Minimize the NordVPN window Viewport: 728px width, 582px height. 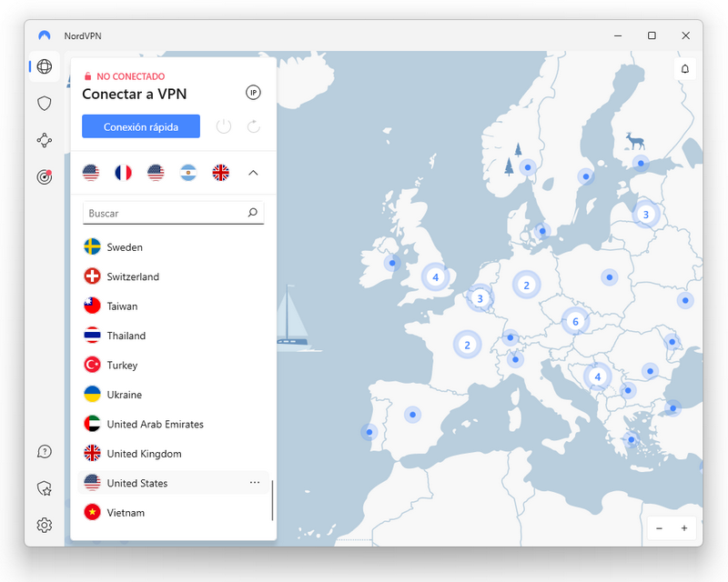tap(618, 35)
